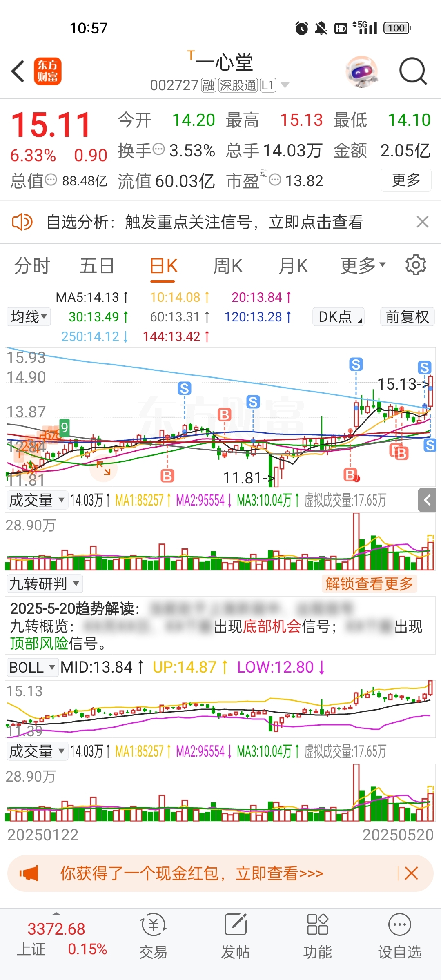Image resolution: width=441 pixels, height=980 pixels.
Task: Tap the green 9 marker on chart
Action: point(64,428)
